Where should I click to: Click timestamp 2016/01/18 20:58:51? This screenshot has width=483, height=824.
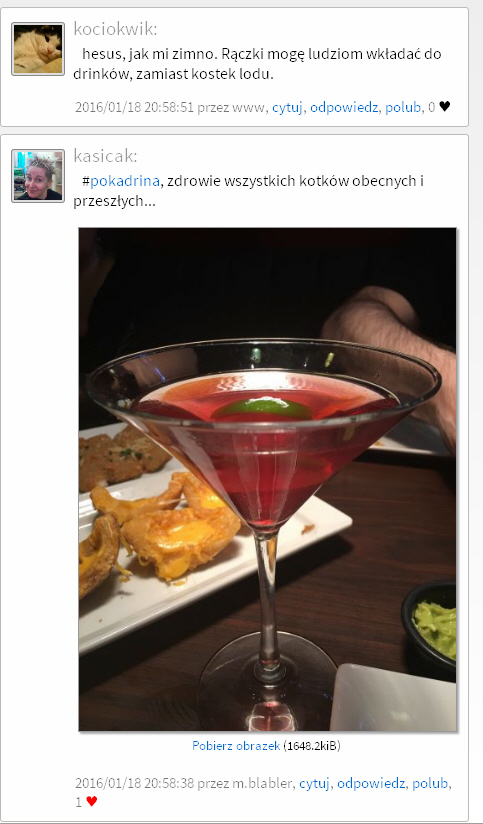[135, 108]
